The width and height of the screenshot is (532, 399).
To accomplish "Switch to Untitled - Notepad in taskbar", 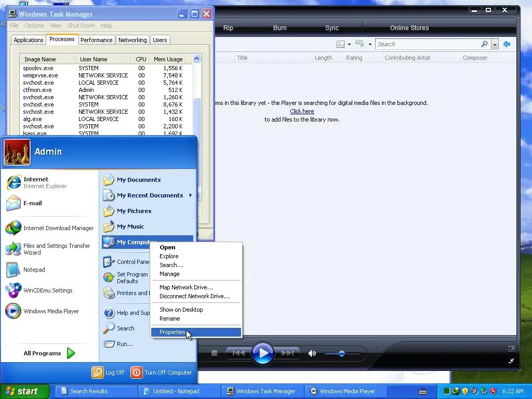I will 179,391.
